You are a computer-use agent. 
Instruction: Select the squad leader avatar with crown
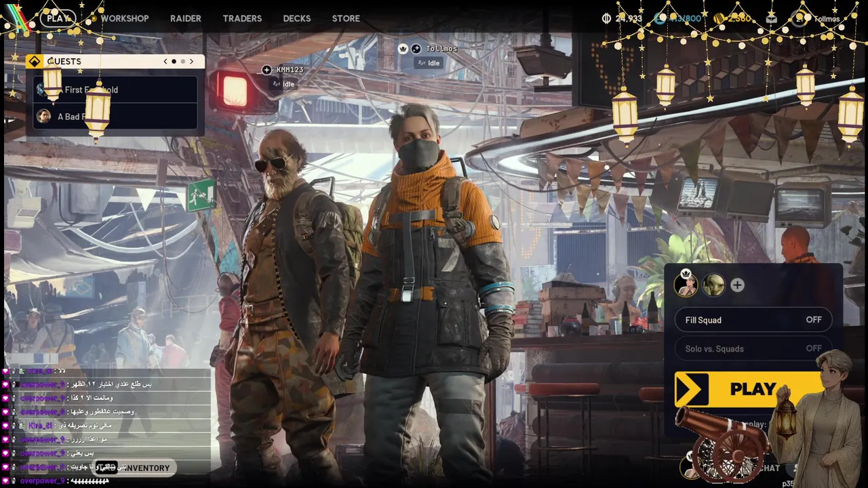[x=686, y=285]
